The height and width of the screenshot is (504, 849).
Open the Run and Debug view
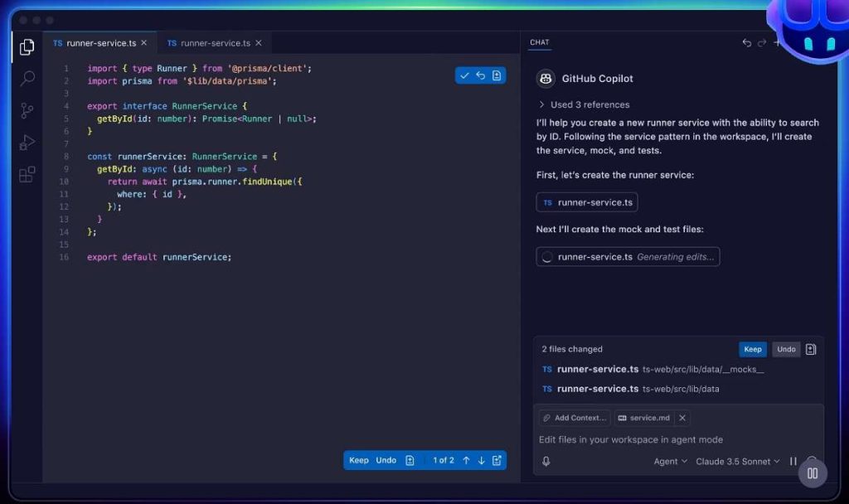(x=26, y=141)
